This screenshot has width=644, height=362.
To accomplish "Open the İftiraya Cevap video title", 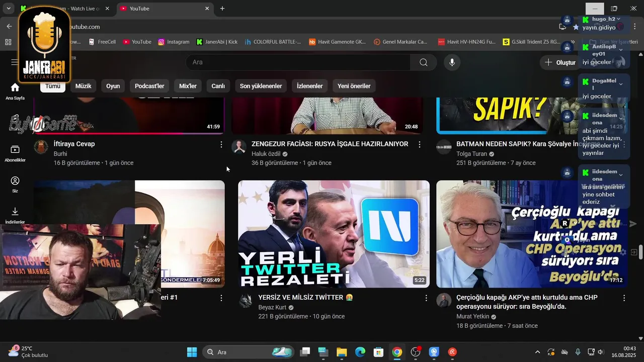I will click(x=74, y=144).
